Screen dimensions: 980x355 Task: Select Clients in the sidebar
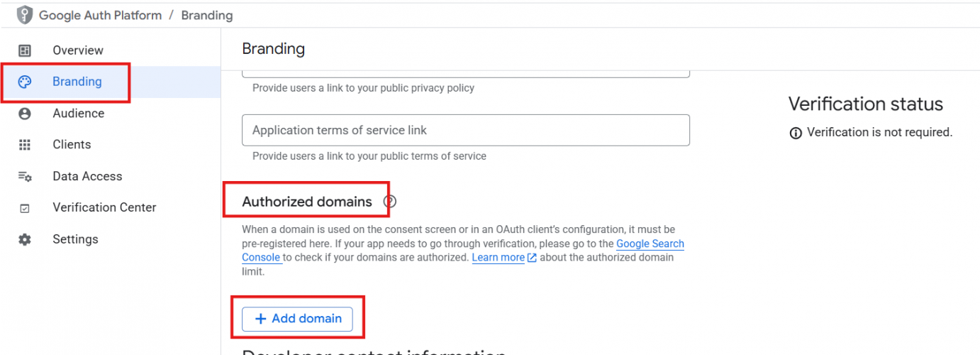tap(72, 145)
